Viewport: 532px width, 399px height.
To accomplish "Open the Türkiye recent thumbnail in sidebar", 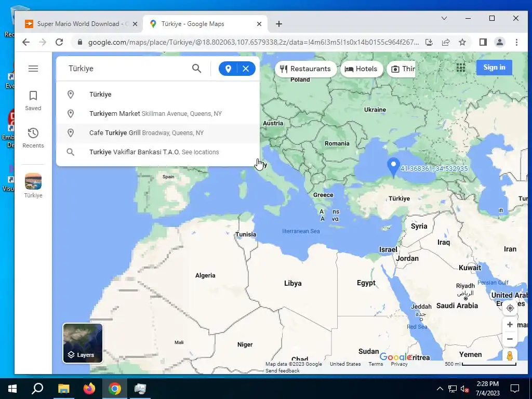I will [33, 185].
